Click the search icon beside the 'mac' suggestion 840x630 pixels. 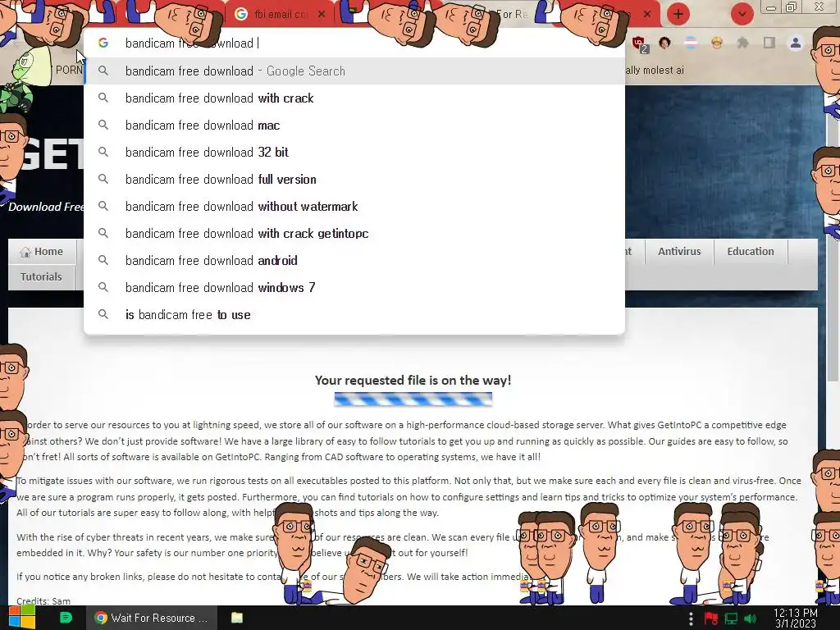(103, 125)
